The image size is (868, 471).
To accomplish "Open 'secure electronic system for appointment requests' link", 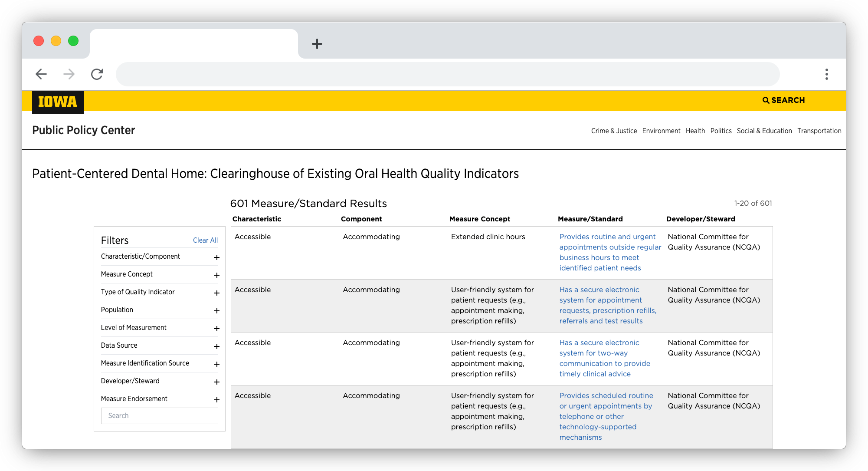I will click(x=608, y=306).
